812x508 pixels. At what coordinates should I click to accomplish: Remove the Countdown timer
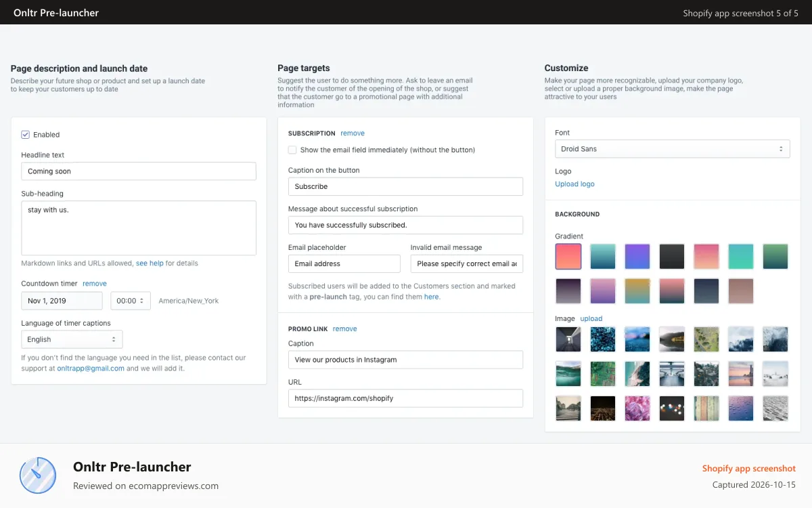[x=95, y=284]
